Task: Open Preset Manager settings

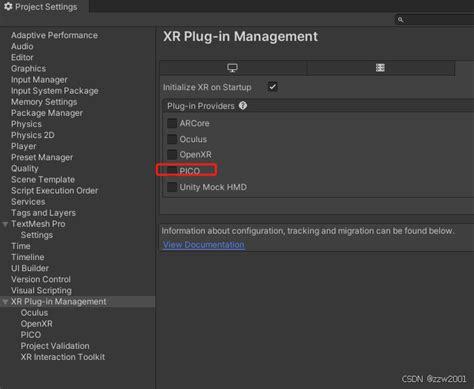Action: [42, 157]
